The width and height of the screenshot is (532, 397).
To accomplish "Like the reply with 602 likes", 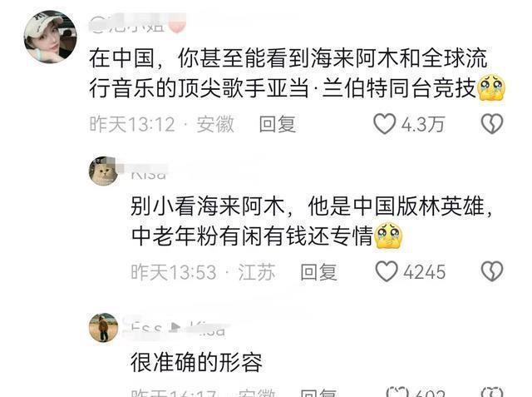I will [397, 391].
